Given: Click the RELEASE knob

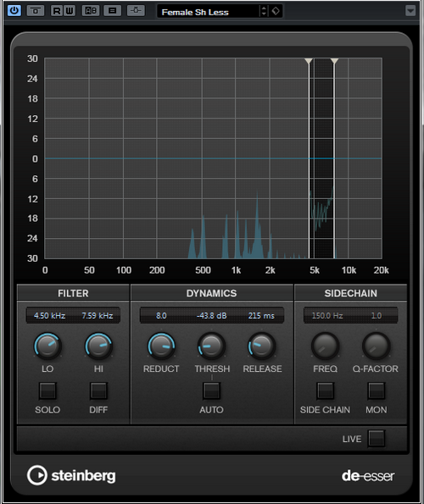Looking at the screenshot, I should (x=262, y=346).
